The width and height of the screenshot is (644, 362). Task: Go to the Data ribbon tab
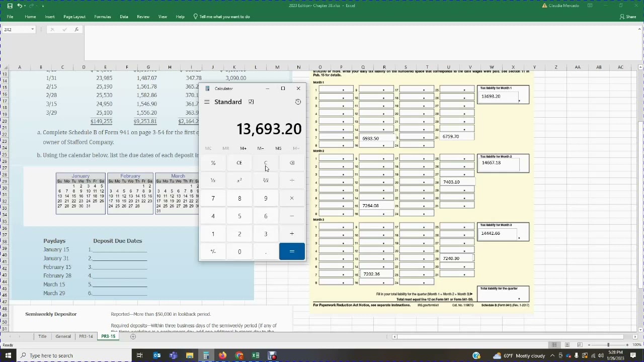click(124, 17)
